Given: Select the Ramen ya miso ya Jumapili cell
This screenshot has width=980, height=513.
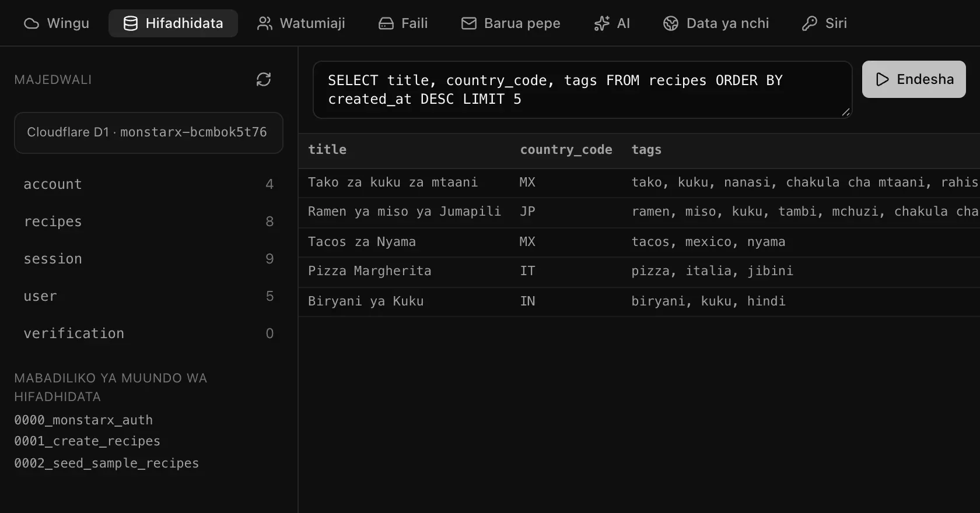Looking at the screenshot, I should tap(404, 212).
